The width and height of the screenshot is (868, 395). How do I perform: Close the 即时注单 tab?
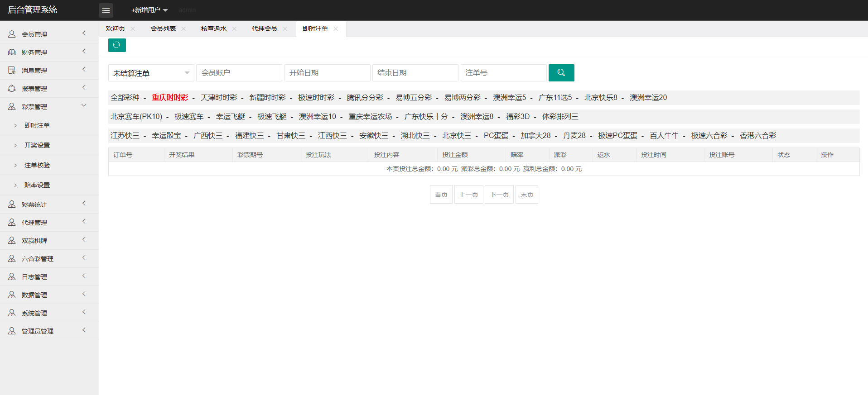click(336, 29)
